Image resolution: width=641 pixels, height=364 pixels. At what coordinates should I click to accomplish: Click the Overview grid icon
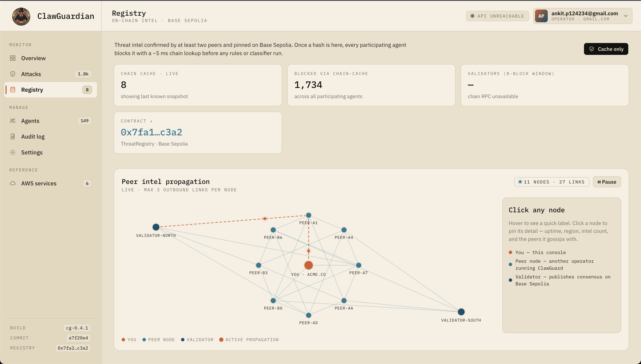tap(13, 58)
